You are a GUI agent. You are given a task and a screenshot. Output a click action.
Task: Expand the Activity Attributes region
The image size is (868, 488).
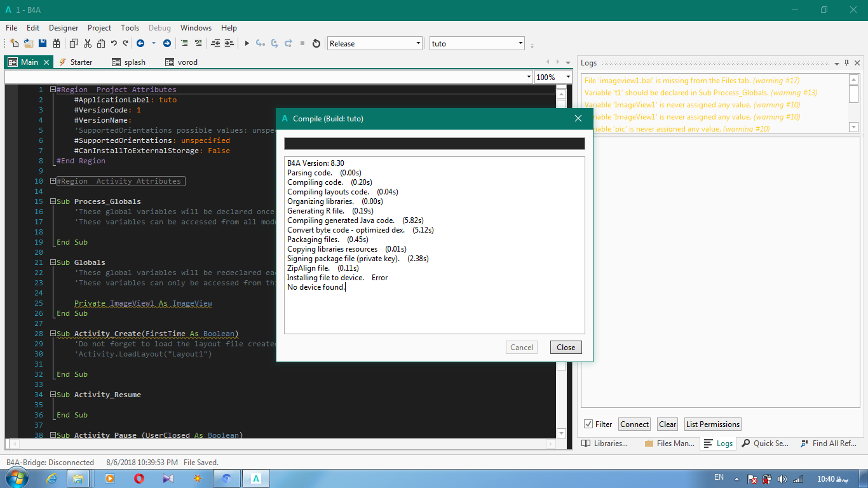[x=53, y=181]
